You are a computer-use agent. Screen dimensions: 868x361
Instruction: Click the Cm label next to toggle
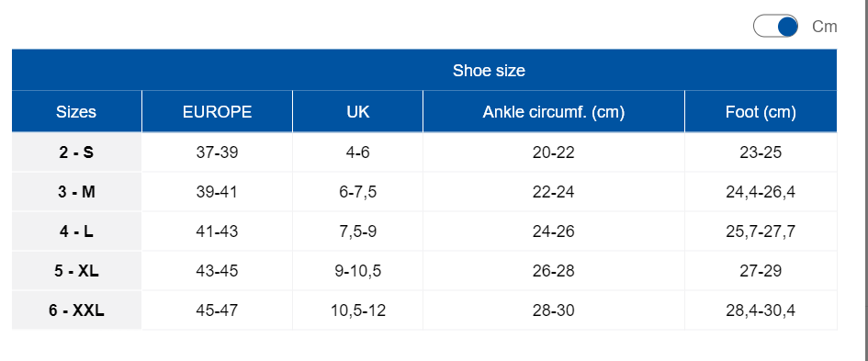pyautogui.click(x=824, y=27)
